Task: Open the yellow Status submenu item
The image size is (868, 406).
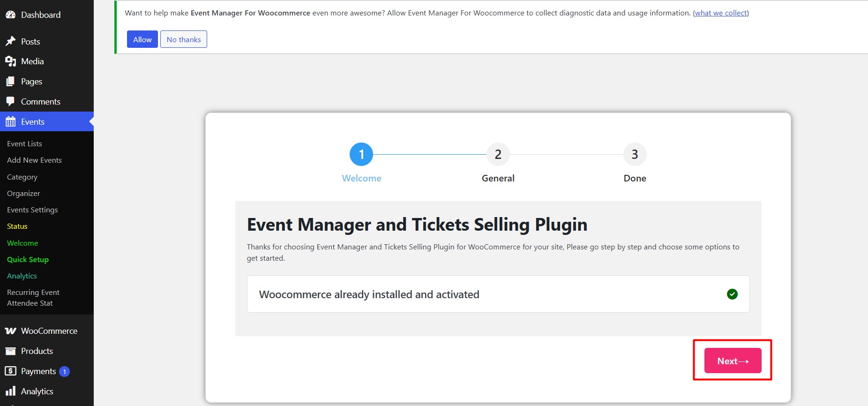Action: tap(17, 226)
